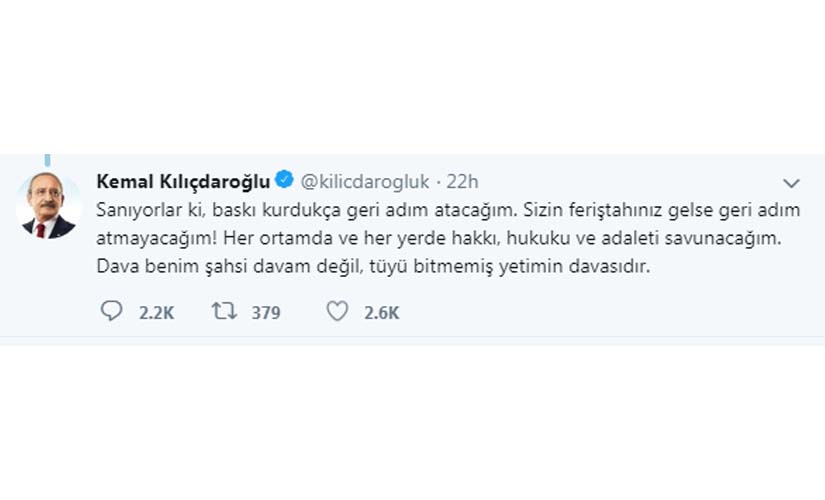Retweet this tweet via the arrows icon
This screenshot has width=825, height=500.
[223, 312]
